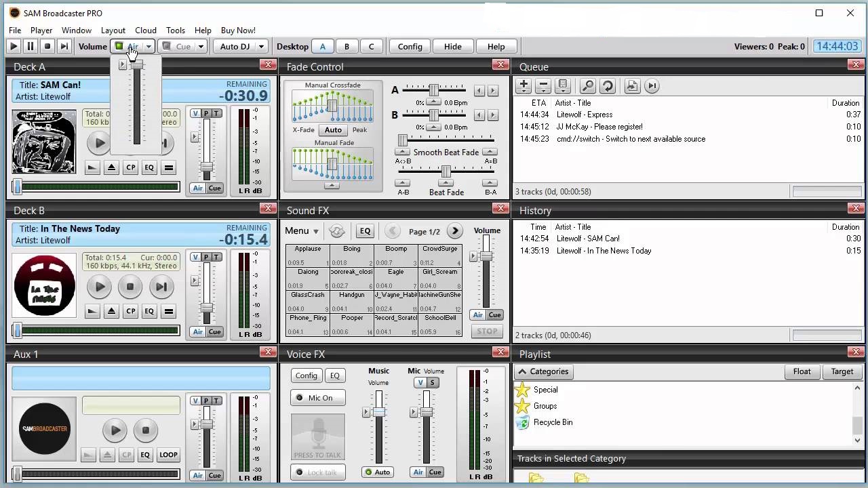Click the Play button in the main toolbar
Screen dimensions: 868x488
[x=13, y=46]
